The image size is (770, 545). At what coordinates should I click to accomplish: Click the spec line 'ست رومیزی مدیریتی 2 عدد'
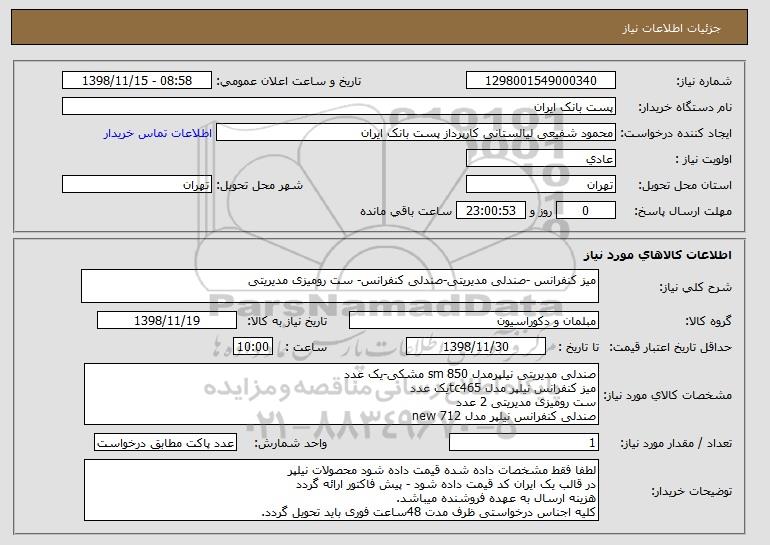click(x=526, y=402)
